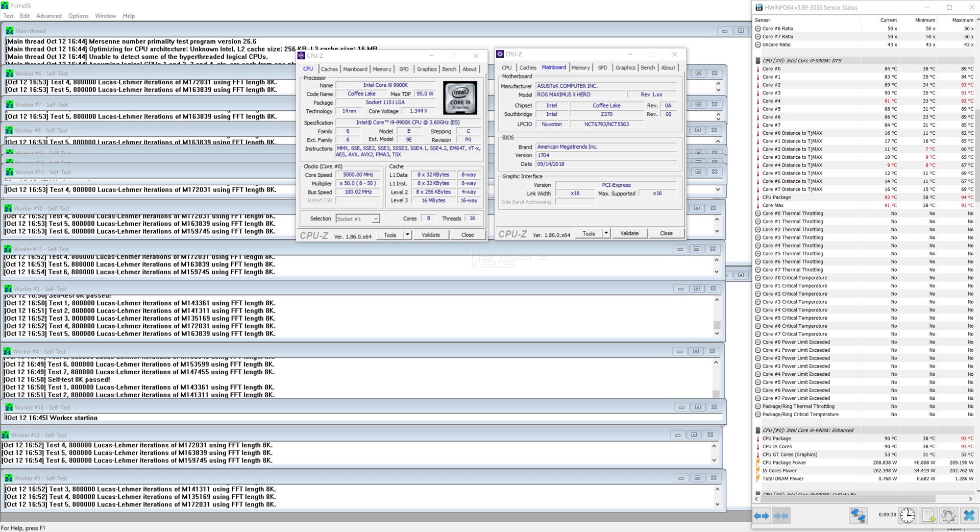Click the Main thread window icon
This screenshot has height=532, width=980.
10,31
